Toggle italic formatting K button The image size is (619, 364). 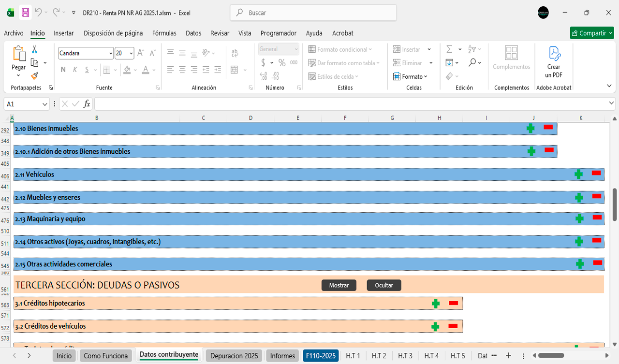[x=75, y=70]
